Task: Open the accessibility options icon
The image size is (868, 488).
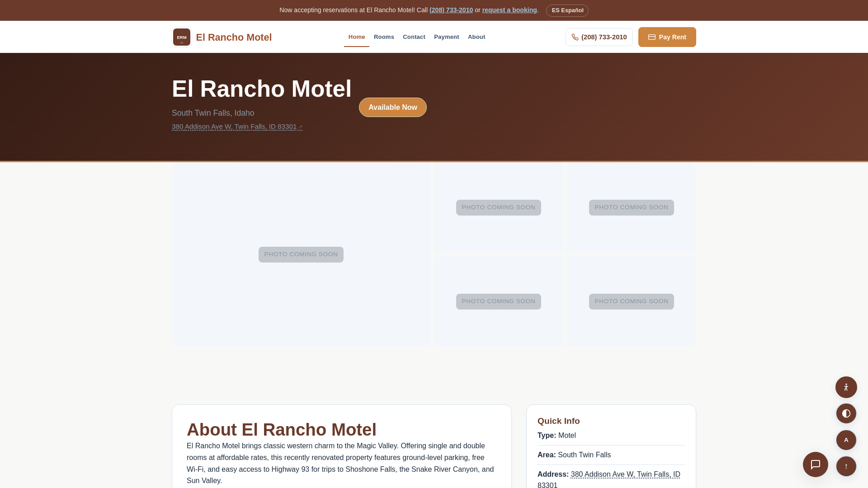Action: (x=846, y=387)
